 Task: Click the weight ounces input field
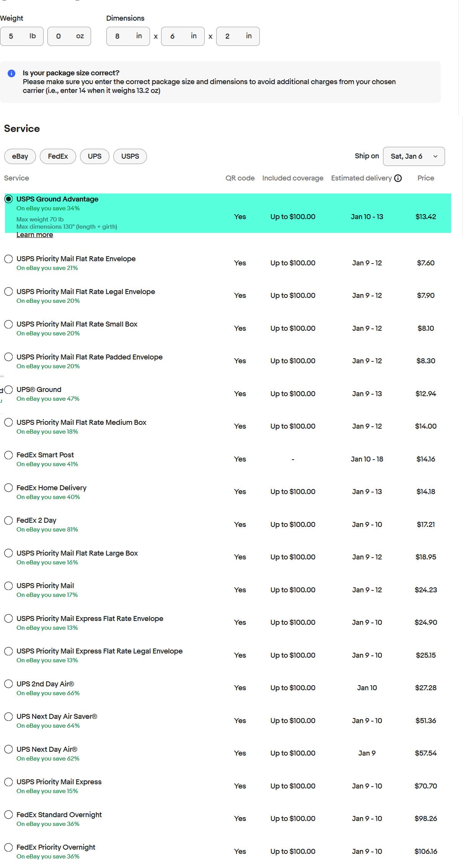pos(69,36)
